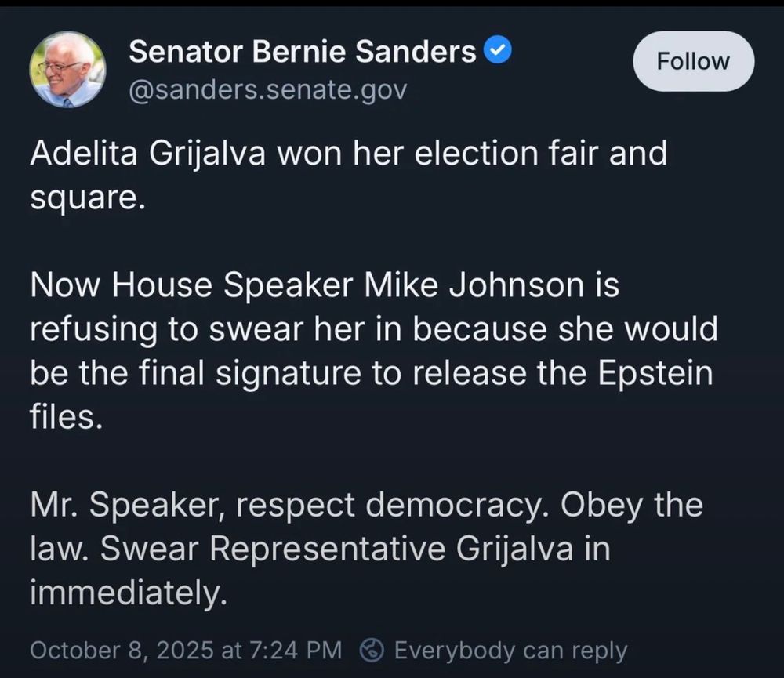Click the '7:24 PM' post time
Image resolution: width=784 pixels, height=678 pixels.
coord(296,650)
